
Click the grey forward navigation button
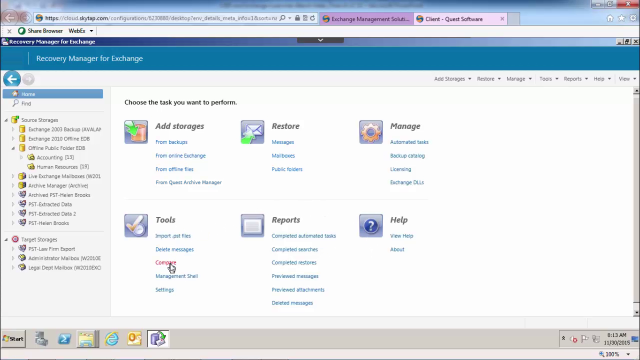(x=29, y=79)
